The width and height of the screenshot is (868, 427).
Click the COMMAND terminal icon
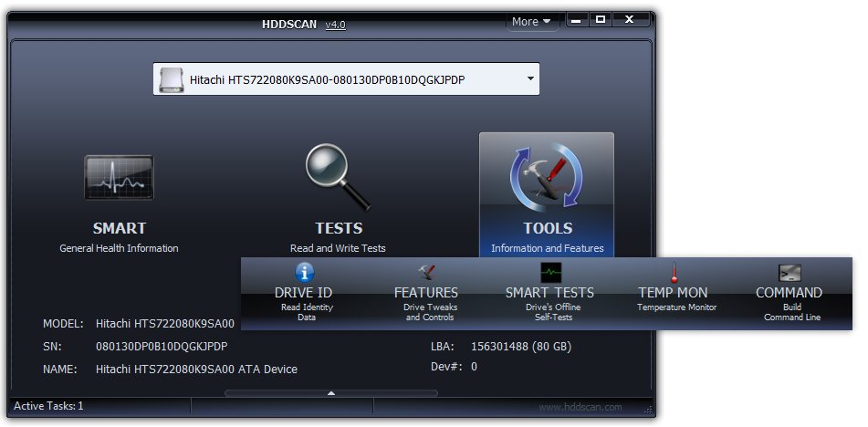(x=790, y=273)
